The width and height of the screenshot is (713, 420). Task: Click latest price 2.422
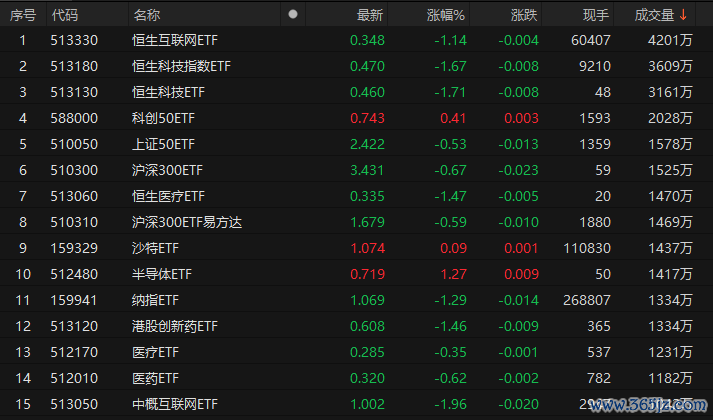pyautogui.click(x=367, y=144)
